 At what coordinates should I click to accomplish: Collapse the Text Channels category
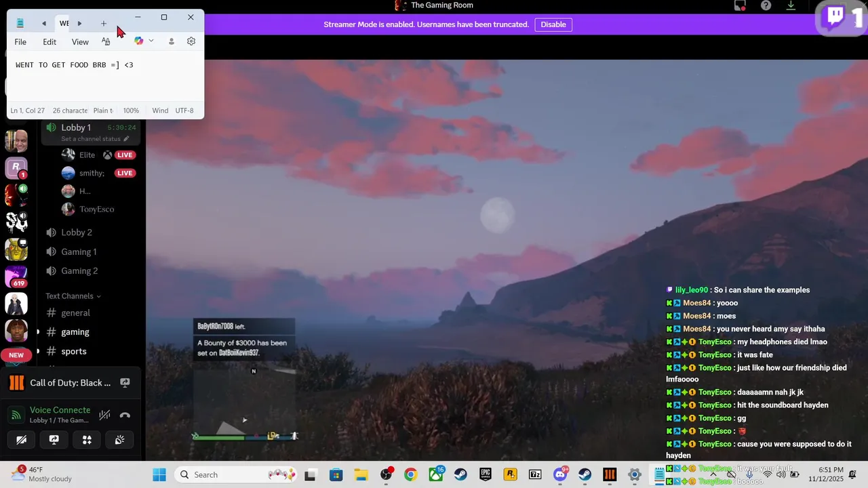tap(73, 296)
